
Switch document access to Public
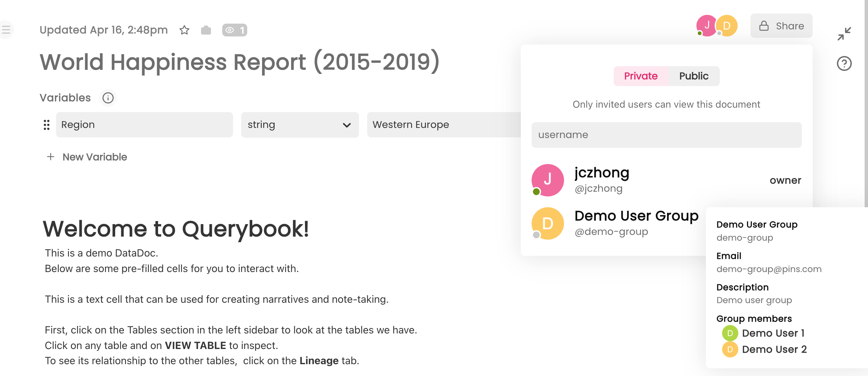pos(694,76)
